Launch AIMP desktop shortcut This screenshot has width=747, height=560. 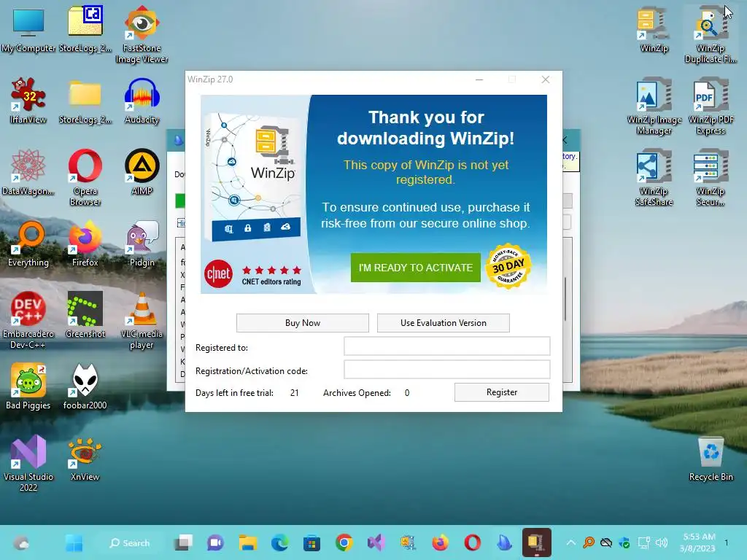[142, 172]
